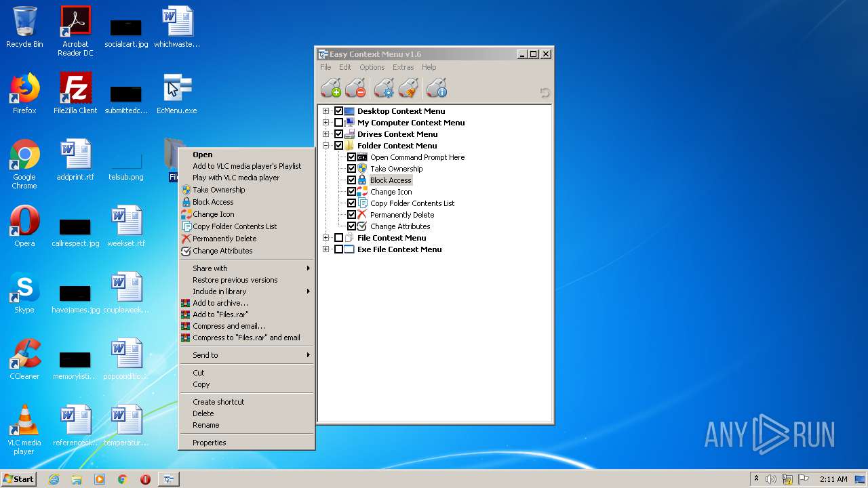The width and height of the screenshot is (868, 488).
Task: Click the Copy Folder Contents List tree icon
Action: pos(362,203)
